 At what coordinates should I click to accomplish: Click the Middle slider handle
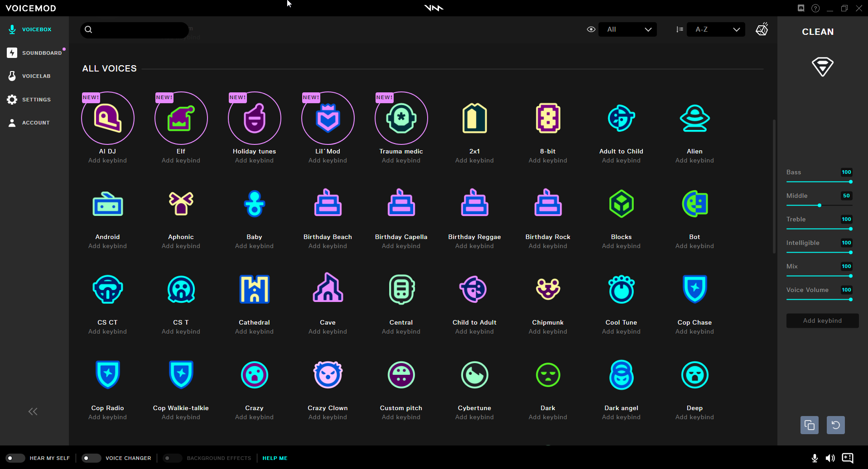[x=820, y=206]
